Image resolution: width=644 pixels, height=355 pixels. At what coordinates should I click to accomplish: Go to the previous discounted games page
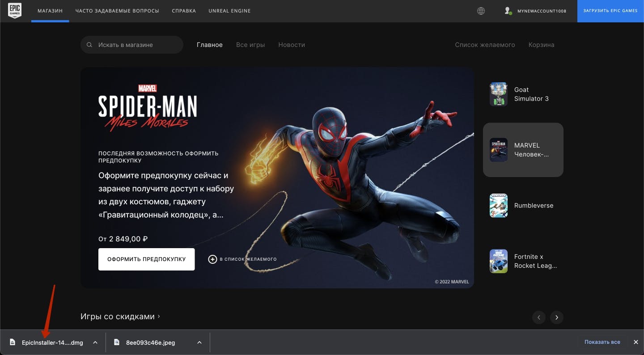pos(539,317)
